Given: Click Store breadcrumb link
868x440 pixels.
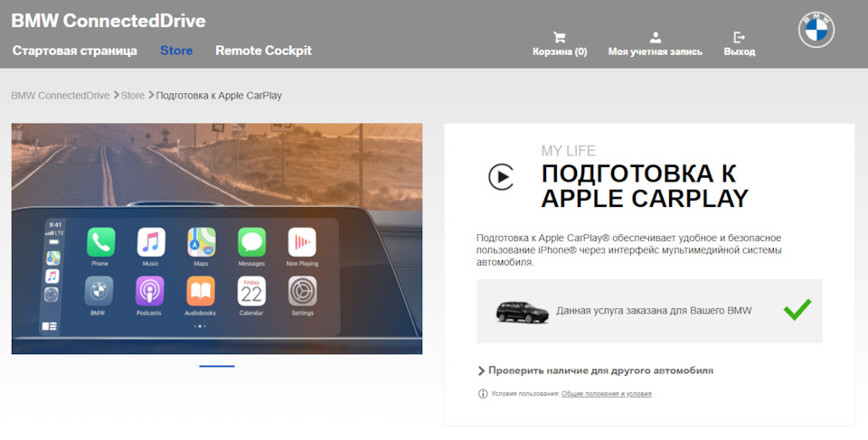Looking at the screenshot, I should [133, 95].
